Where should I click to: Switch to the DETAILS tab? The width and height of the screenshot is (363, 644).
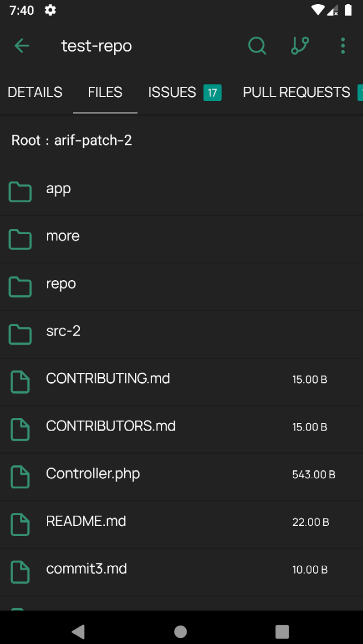35,93
